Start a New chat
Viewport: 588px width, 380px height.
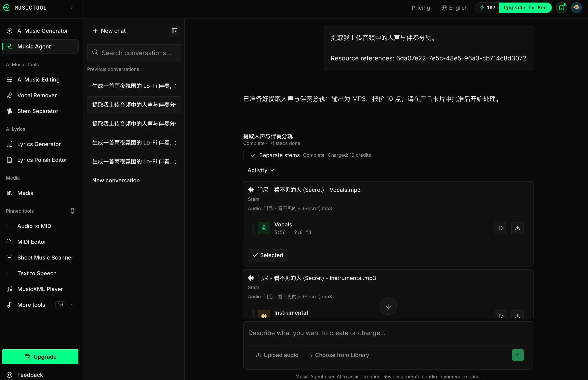(x=109, y=31)
